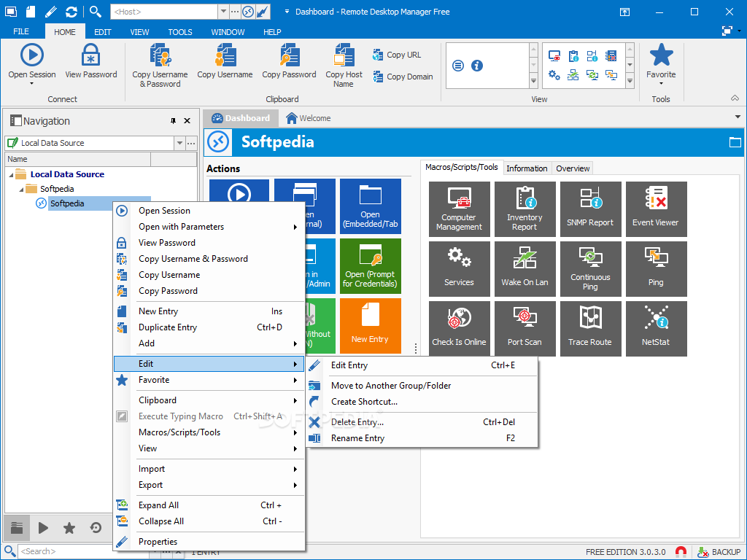
Task: Expand the Host combo box dropdown
Action: pos(222,12)
